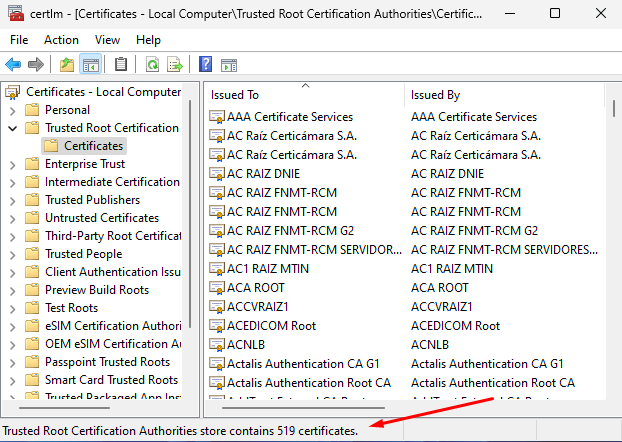Expand the Intermediate Certification node
Image resolution: width=622 pixels, height=442 pixels.
click(13, 183)
